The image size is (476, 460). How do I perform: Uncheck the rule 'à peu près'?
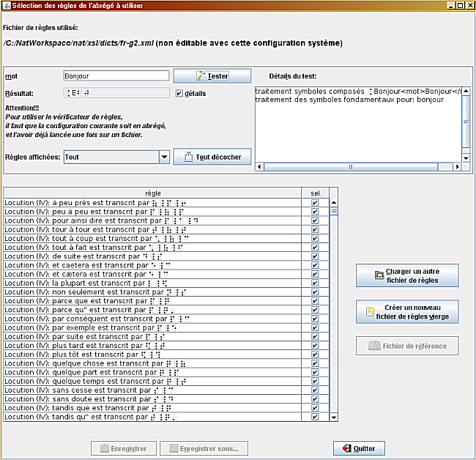pyautogui.click(x=315, y=203)
